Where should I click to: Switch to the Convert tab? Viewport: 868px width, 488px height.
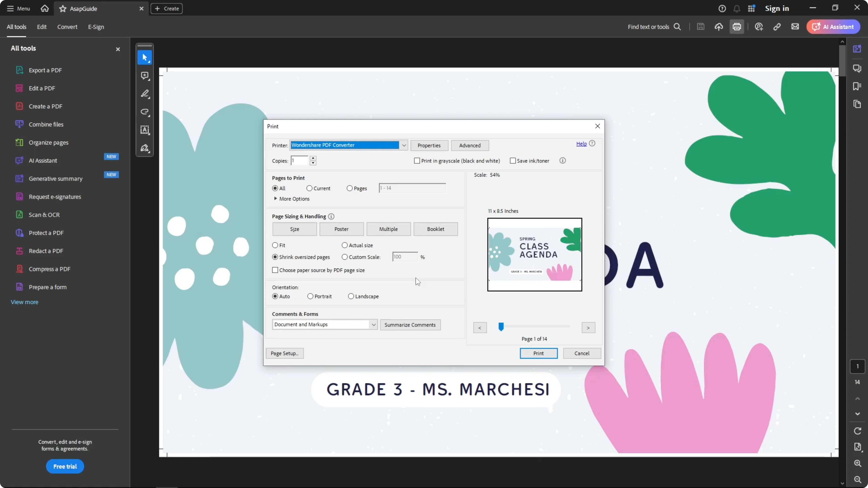(x=67, y=27)
